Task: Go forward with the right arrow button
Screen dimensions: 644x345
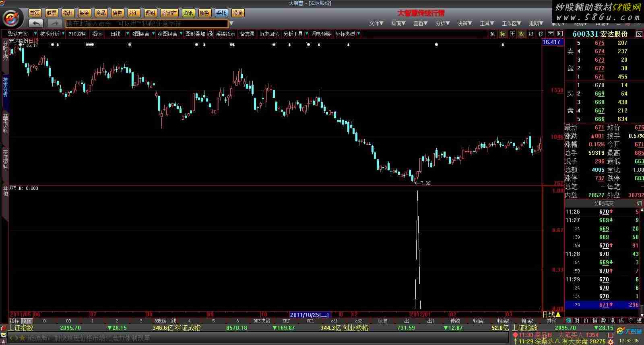Action: coord(54,23)
